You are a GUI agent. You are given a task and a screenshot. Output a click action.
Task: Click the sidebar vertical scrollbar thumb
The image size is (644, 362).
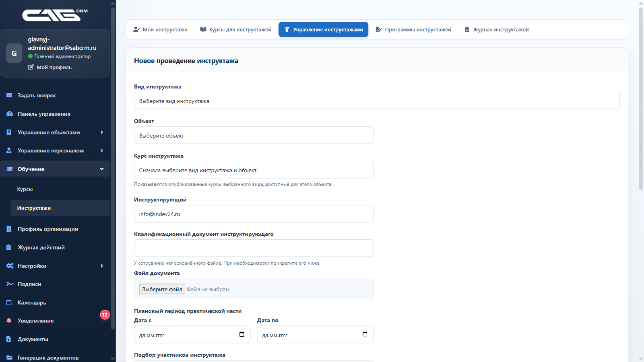tap(113, 168)
